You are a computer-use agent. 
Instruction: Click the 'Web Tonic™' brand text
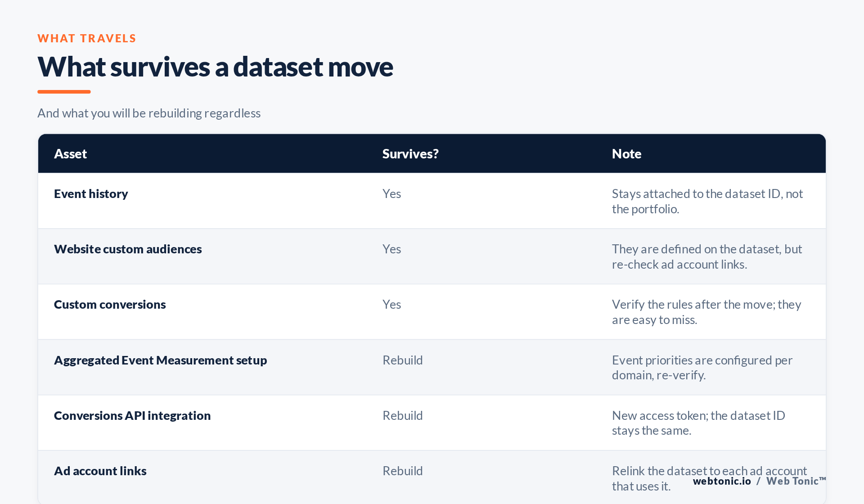[796, 481]
